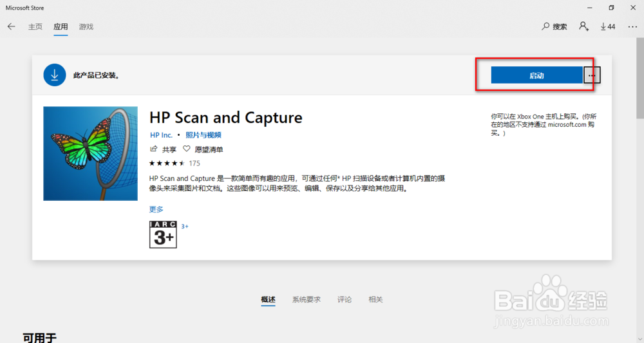Go back with the back arrow

11,26
